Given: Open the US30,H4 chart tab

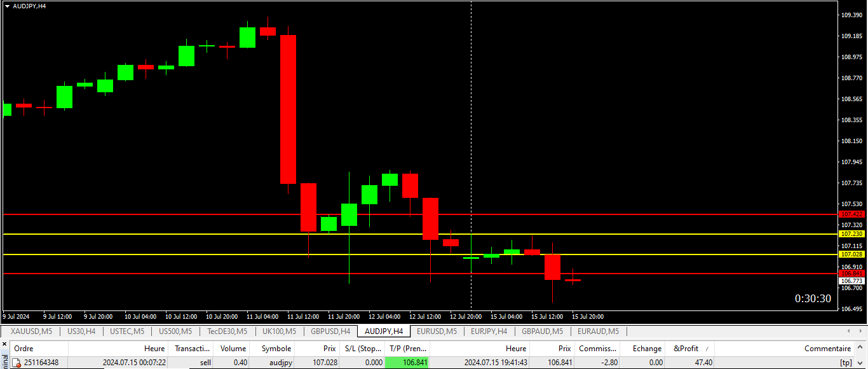Looking at the screenshot, I should click(81, 331).
